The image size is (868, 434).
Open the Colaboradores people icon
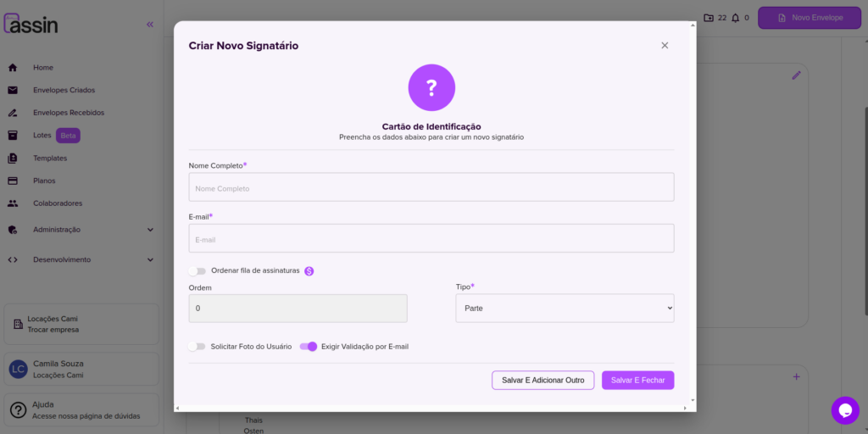click(12, 203)
